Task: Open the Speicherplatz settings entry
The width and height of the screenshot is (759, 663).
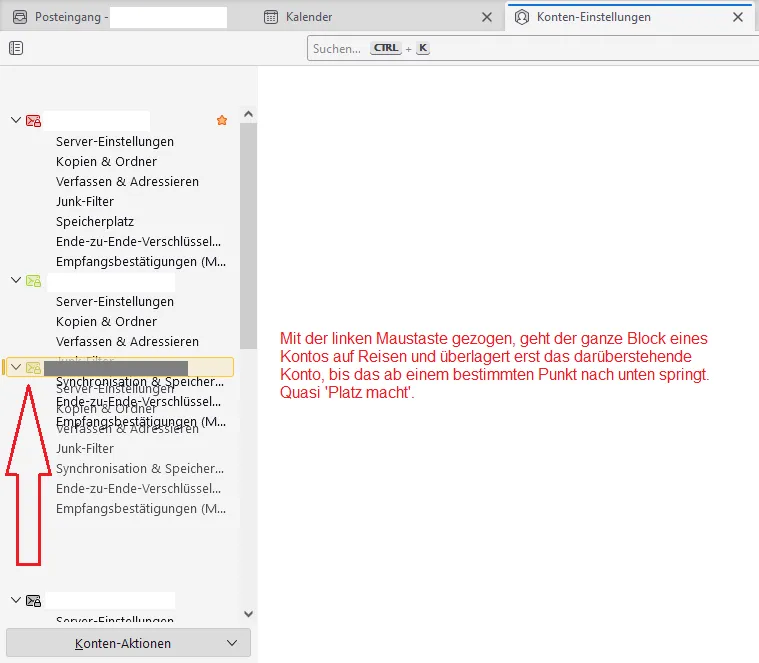Action: tap(95, 222)
